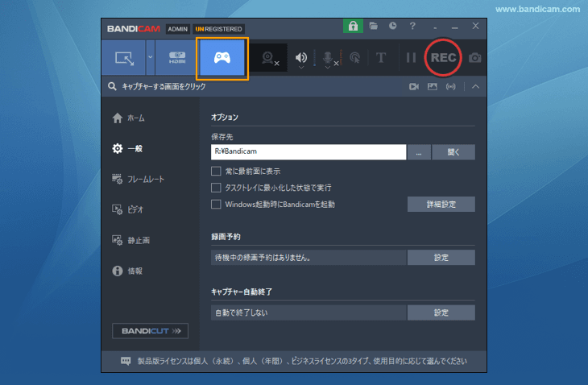
Task: Click the ADMIN badge
Action: click(177, 29)
